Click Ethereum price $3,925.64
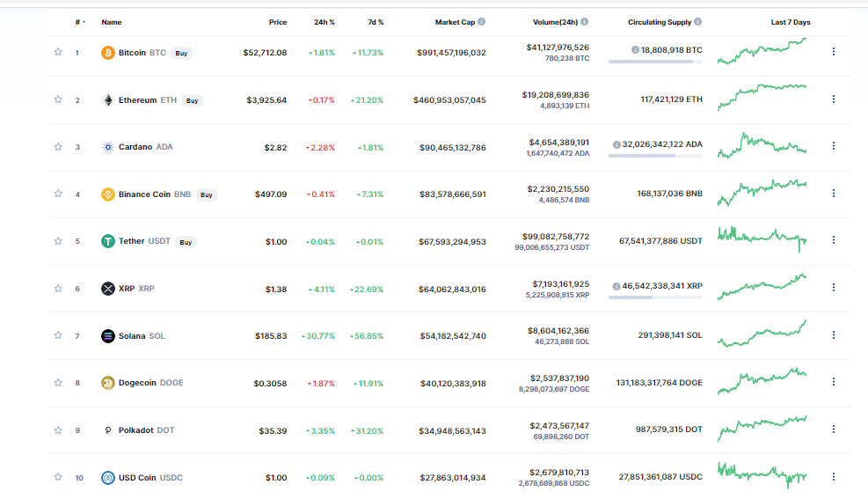868x499 pixels. (x=266, y=100)
